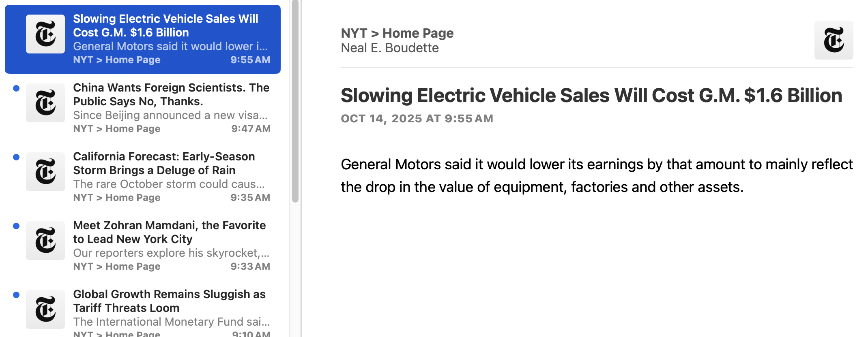Click the NYT feed icon in article header
Image resolution: width=868 pixels, height=337 pixels.
[x=834, y=40]
